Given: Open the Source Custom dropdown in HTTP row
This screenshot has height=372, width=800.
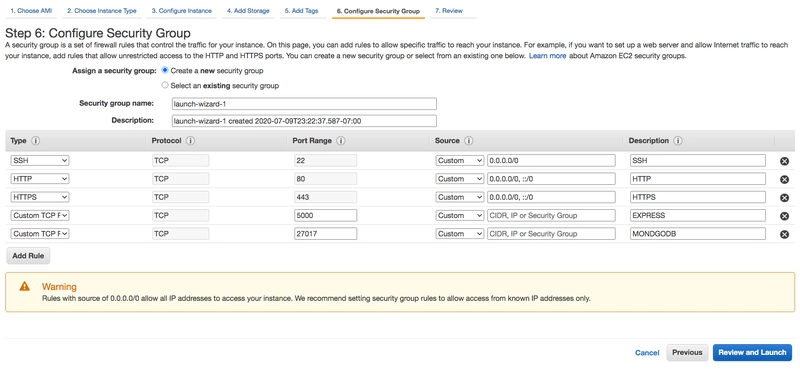Looking at the screenshot, I should click(460, 179).
